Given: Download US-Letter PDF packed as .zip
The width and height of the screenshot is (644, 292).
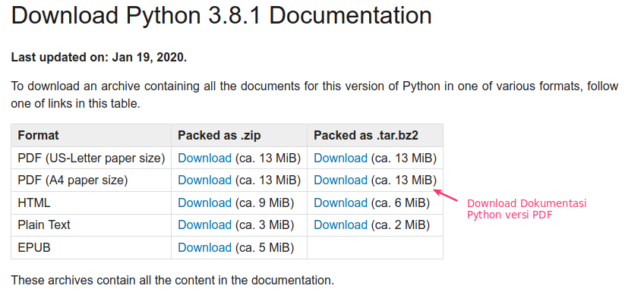Looking at the screenshot, I should point(204,158).
